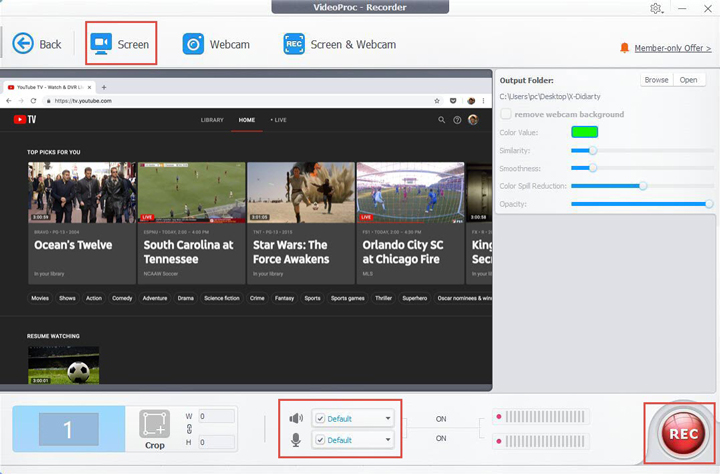Click the speaker system audio icon
Screen dimensions: 720x474
click(296, 418)
